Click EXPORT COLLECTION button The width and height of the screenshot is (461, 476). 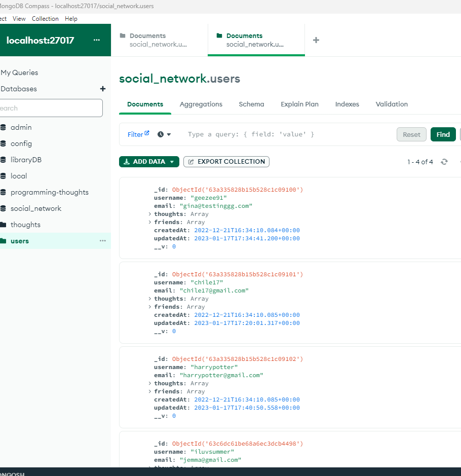point(226,162)
